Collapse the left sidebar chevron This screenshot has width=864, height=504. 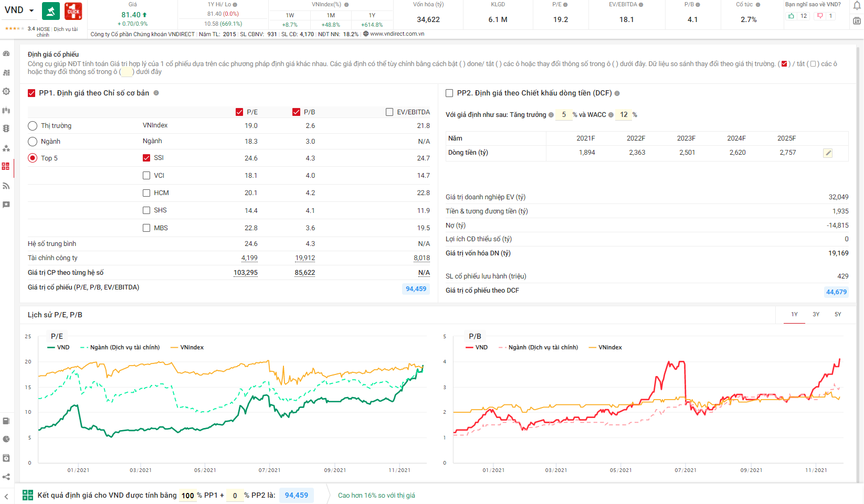pyautogui.click(x=6, y=496)
